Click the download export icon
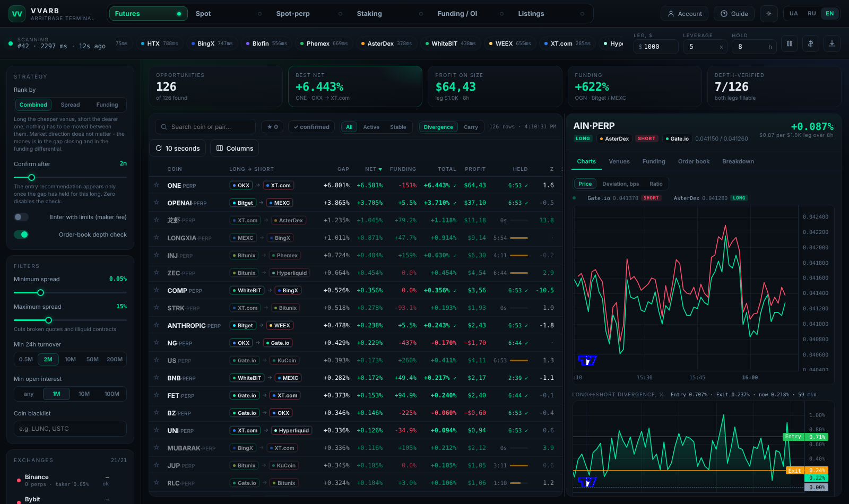 (832, 44)
